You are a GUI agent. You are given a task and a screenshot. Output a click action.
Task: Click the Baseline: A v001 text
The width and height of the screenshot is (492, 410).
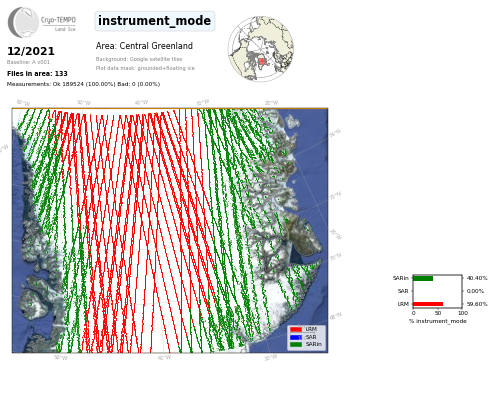click(28, 62)
